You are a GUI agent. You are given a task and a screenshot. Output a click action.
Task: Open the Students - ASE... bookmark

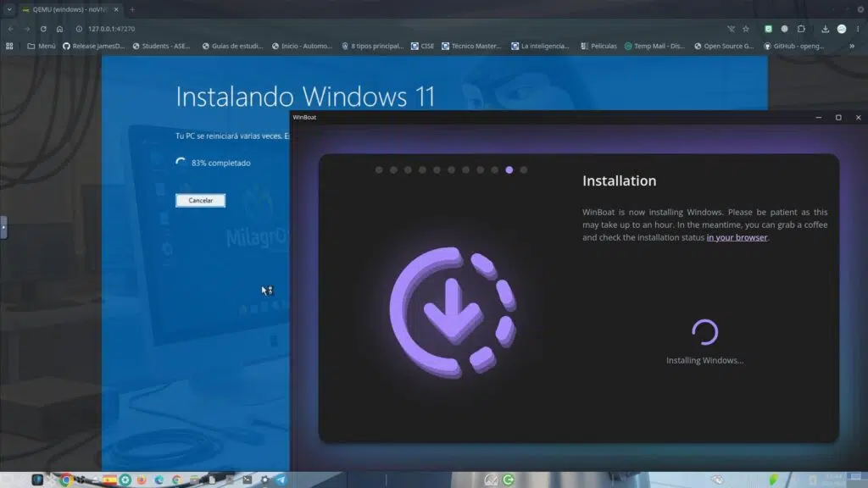(161, 46)
